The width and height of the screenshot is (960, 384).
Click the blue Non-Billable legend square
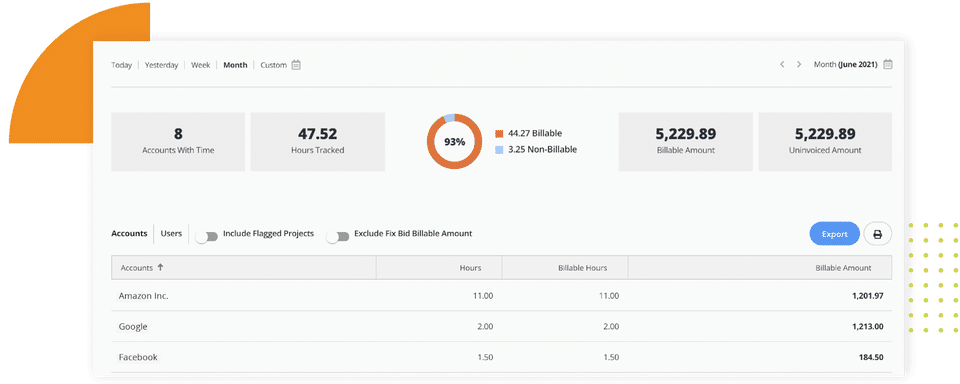pyautogui.click(x=499, y=149)
